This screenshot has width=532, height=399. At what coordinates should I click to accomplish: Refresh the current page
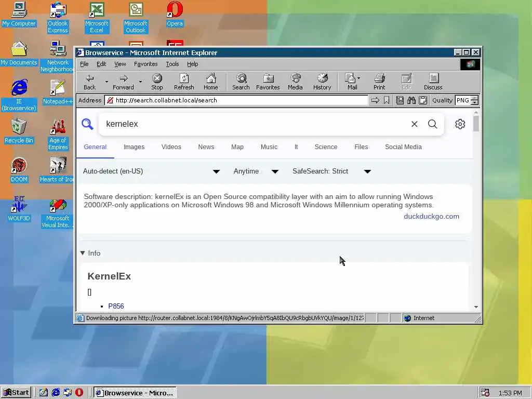point(184,82)
